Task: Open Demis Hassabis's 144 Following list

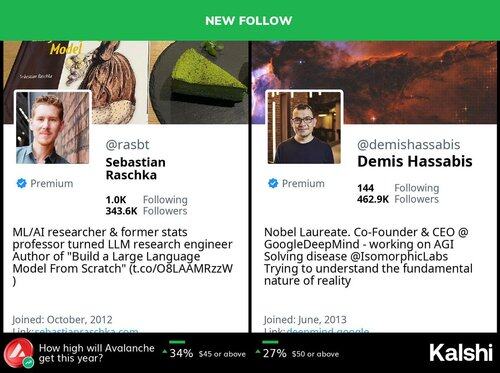Action: point(398,188)
